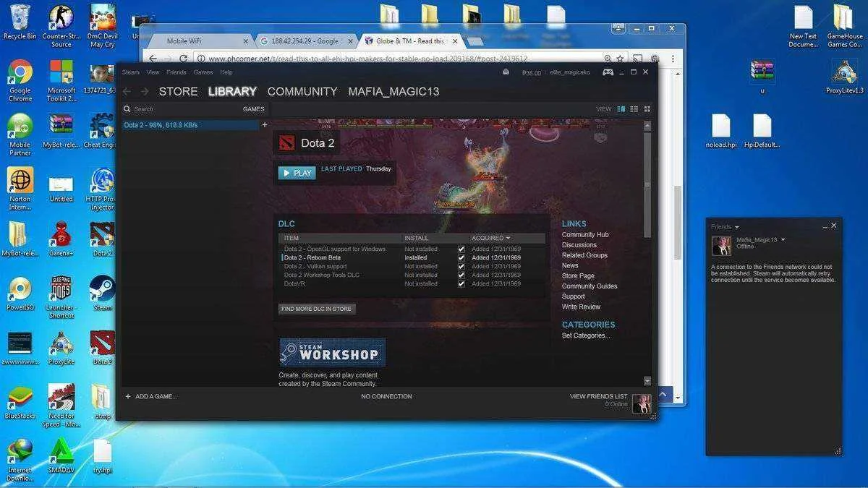Click ADD A GAME at bottom left

(x=151, y=396)
